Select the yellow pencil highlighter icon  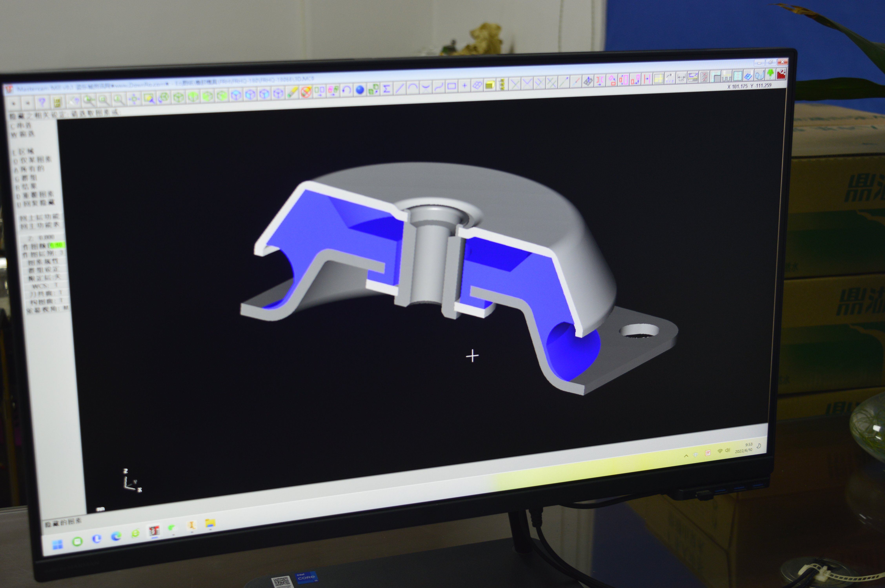(x=292, y=92)
